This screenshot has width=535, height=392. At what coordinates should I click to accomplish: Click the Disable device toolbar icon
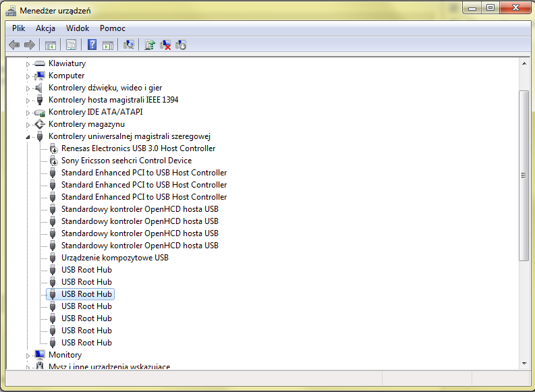(x=181, y=45)
